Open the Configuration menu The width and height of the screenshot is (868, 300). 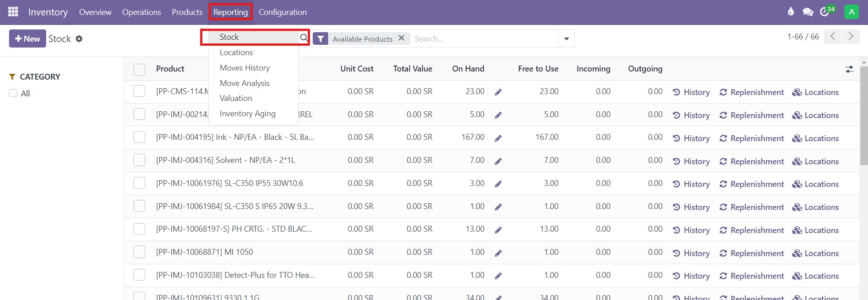pos(282,12)
